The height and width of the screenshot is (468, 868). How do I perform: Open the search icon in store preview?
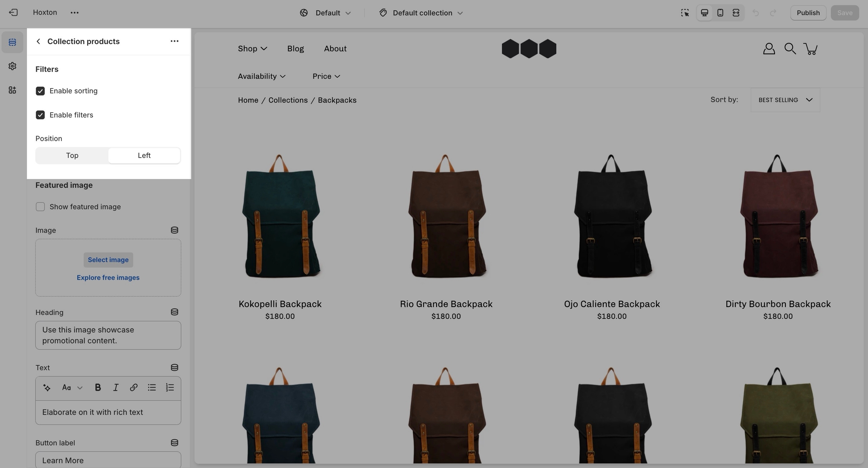pyautogui.click(x=790, y=49)
